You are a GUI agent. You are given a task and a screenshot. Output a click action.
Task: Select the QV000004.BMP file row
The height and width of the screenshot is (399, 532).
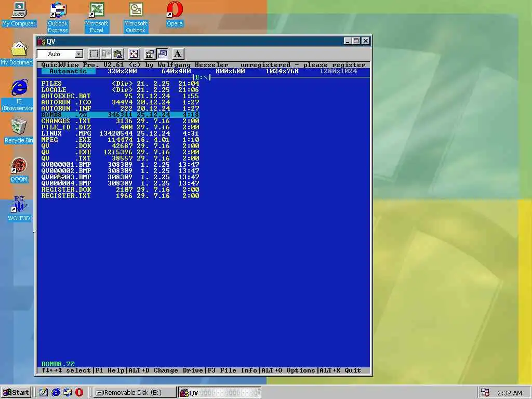click(x=120, y=183)
